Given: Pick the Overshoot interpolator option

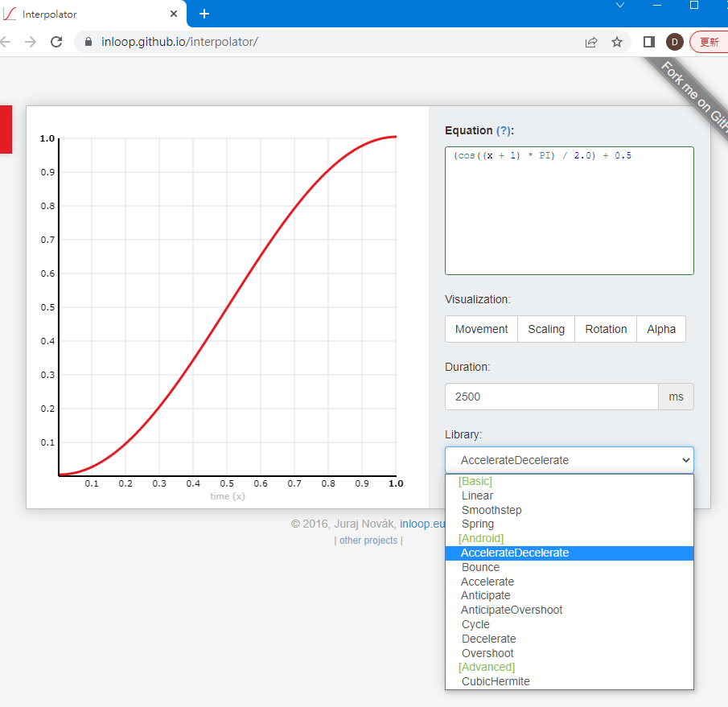Looking at the screenshot, I should pyautogui.click(x=570, y=653).
